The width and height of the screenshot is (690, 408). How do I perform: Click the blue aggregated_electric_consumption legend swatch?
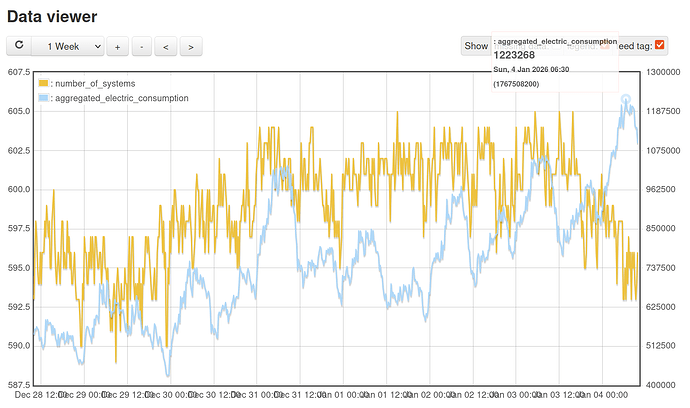43,98
